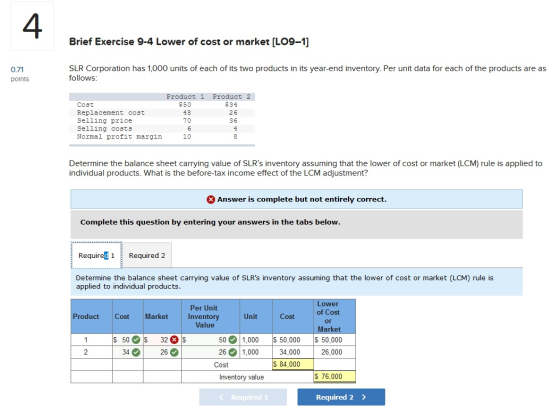Select the yellow total Cost cell $84,000
Image resolution: width=560 pixels, height=414 pixels.
[x=293, y=364]
